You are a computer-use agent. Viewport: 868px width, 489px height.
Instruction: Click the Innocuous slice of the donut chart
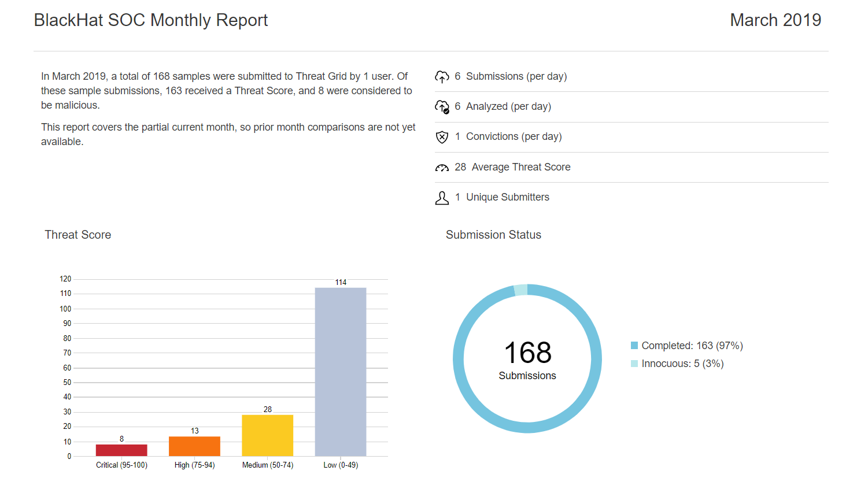pos(520,290)
